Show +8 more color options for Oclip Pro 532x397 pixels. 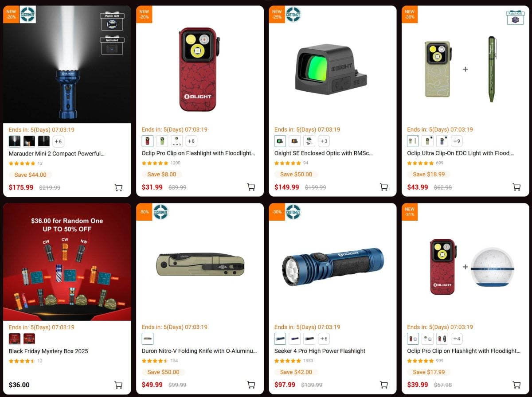(191, 141)
